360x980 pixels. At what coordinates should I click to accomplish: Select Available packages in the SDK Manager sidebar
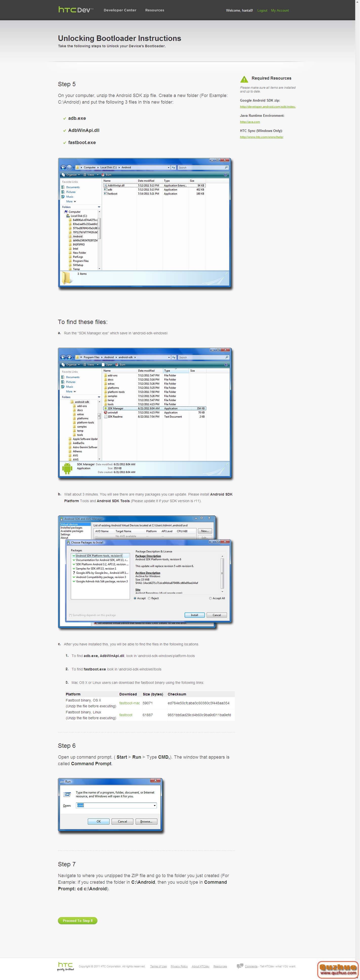click(x=72, y=531)
